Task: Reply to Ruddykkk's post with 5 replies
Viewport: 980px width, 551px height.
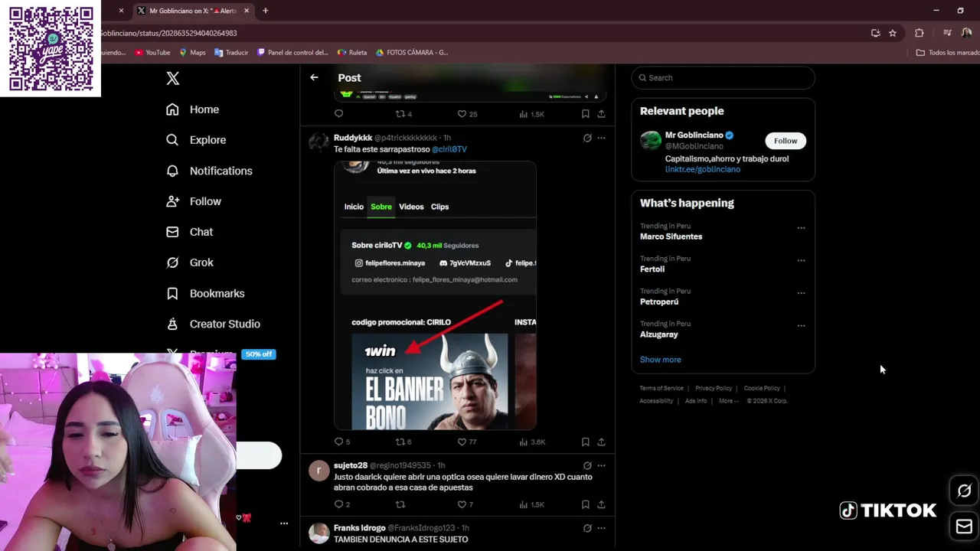Action: pyautogui.click(x=342, y=442)
